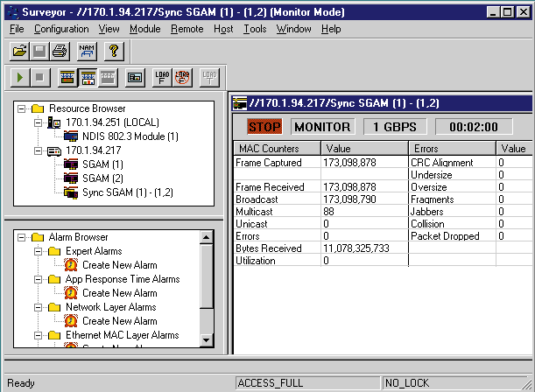This screenshot has height=392, width=535.
Task: Click Alarm Browser scrollbar down arrow
Action: 206,339
